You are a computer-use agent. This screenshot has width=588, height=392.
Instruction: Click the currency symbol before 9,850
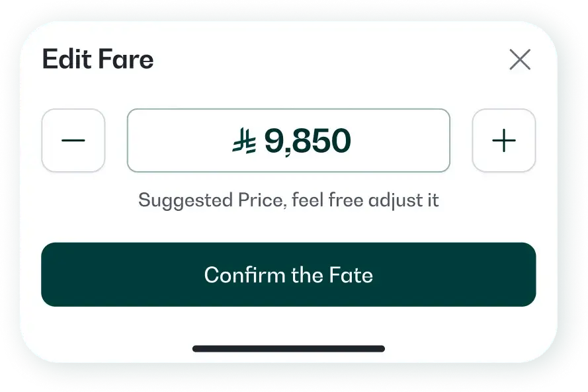pos(244,141)
